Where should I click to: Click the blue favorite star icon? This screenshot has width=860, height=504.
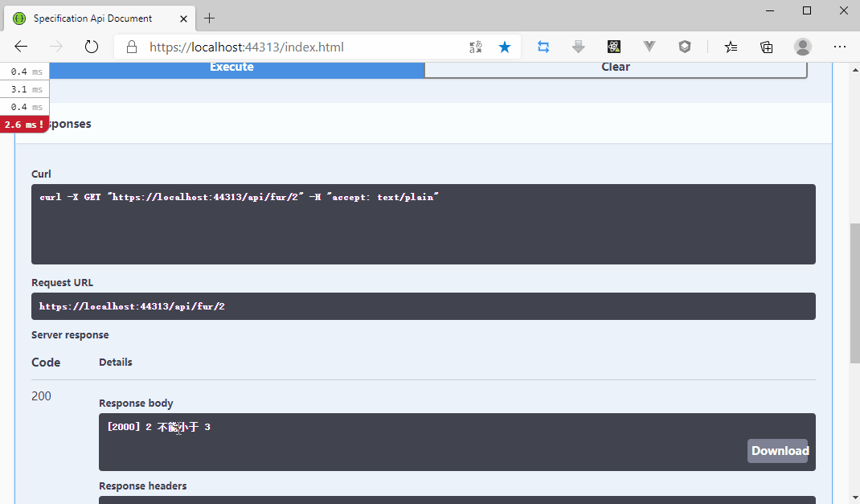click(x=505, y=47)
